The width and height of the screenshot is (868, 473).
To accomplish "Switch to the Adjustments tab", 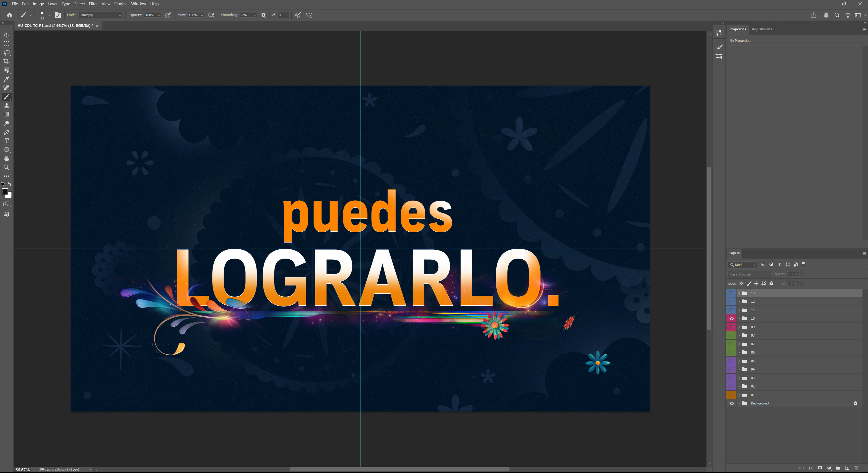I will pos(761,29).
